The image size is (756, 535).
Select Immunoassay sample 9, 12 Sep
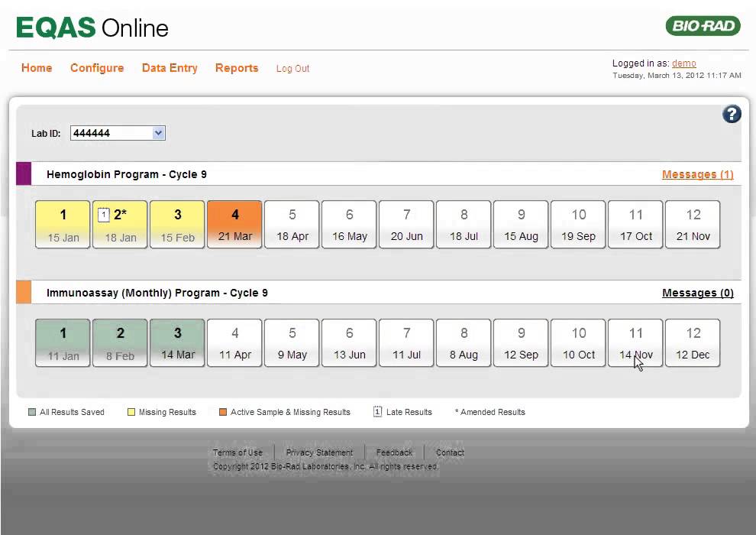pos(522,343)
